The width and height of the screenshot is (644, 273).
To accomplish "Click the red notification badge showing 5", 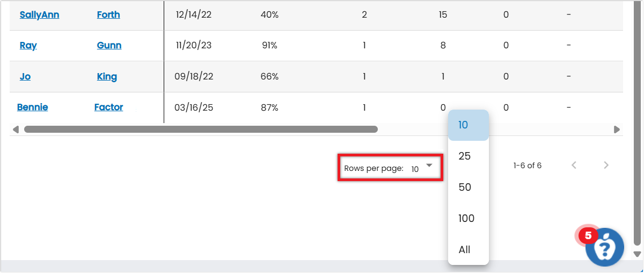I will click(588, 235).
